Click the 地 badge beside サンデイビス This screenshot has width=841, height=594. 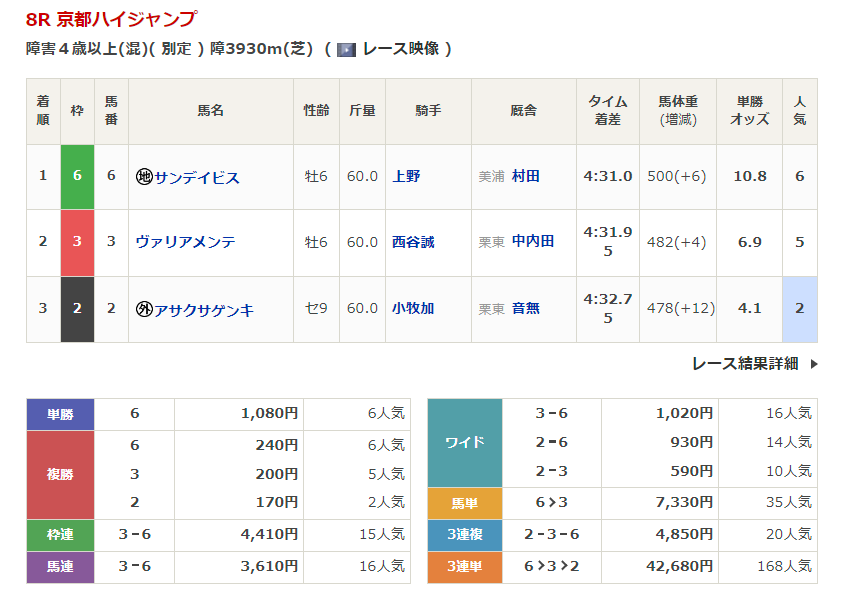[144, 177]
